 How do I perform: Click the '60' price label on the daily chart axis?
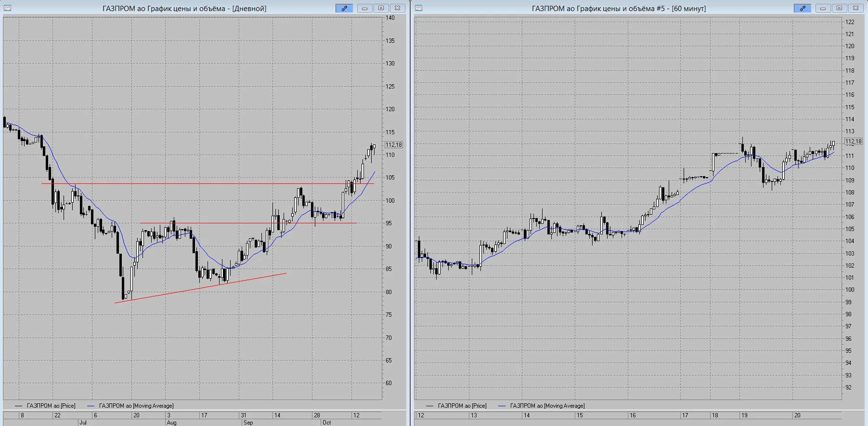[x=389, y=383]
